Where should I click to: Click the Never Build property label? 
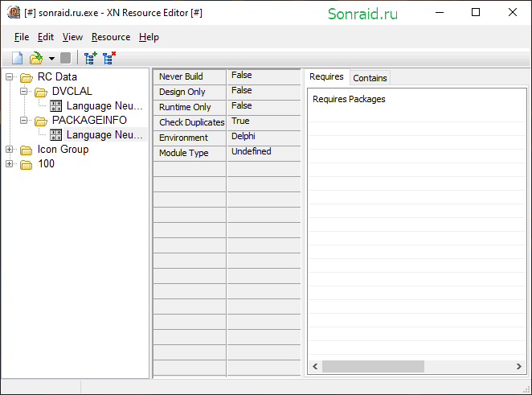coord(181,76)
